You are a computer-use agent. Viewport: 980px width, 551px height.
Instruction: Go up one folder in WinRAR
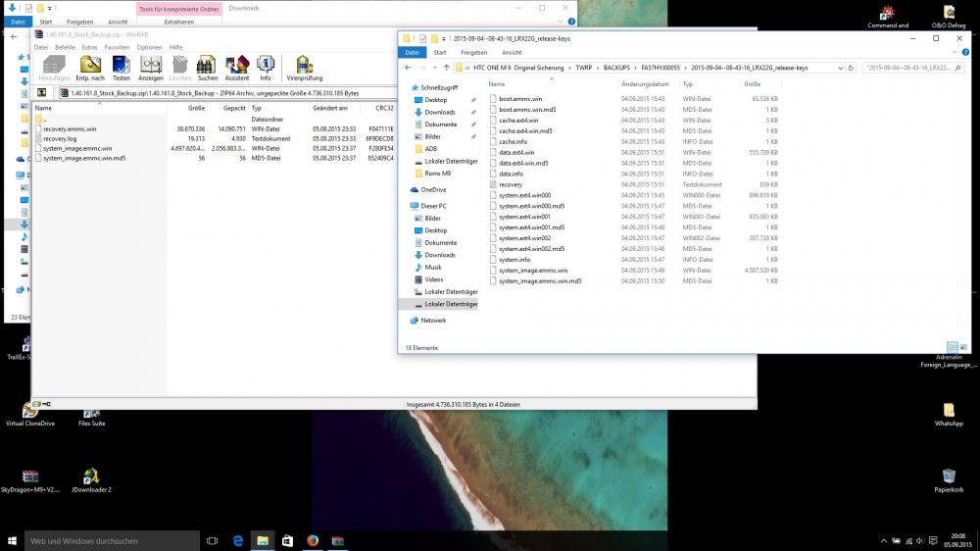[42, 93]
